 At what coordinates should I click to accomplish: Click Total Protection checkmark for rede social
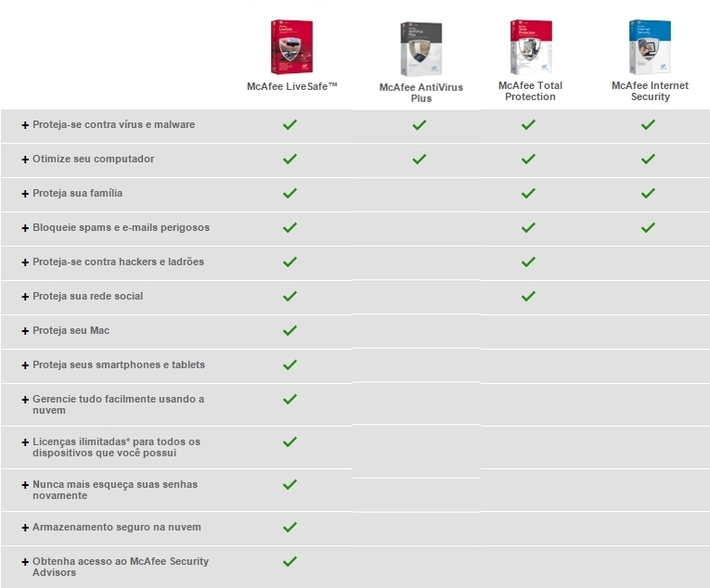pos(528,296)
